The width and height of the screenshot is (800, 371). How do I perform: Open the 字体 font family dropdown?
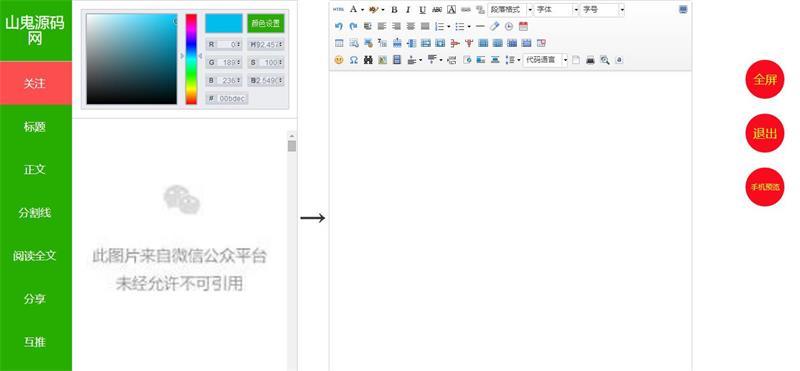point(557,10)
